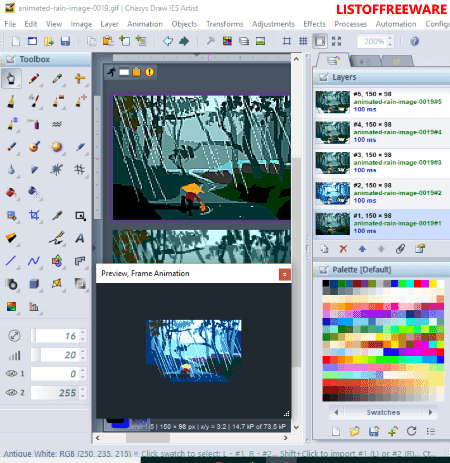This screenshot has height=463, width=450.
Task: Select the 3D cube tool
Action: pyautogui.click(x=34, y=284)
